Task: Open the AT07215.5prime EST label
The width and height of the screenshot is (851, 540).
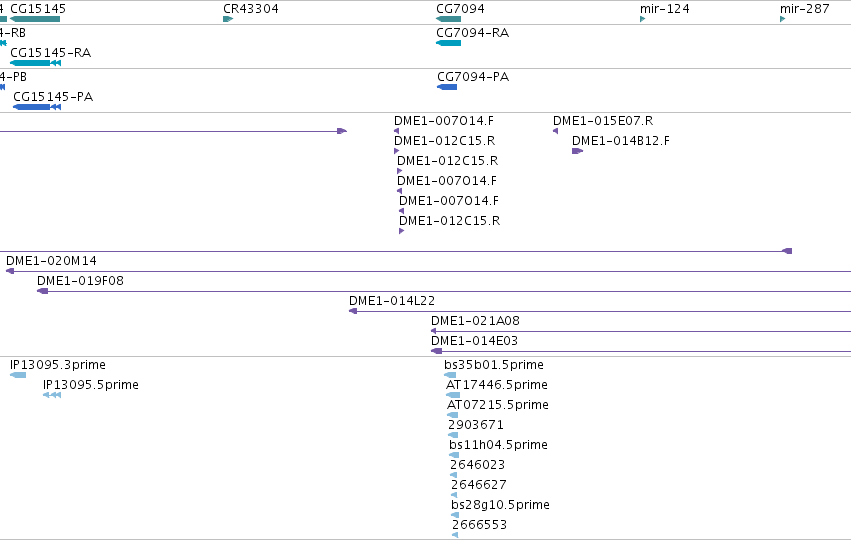Action: pos(498,405)
